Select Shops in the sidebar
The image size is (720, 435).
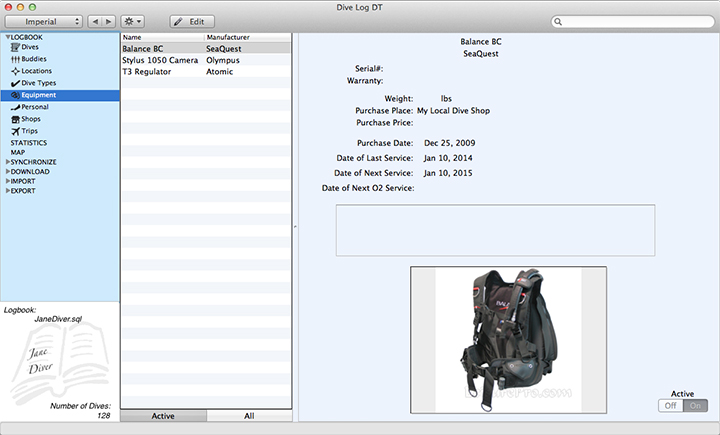31,119
